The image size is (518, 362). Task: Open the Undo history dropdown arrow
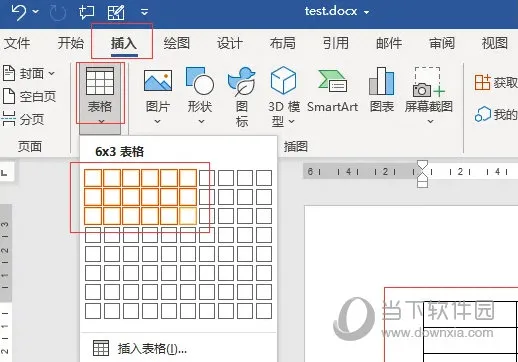pos(36,12)
